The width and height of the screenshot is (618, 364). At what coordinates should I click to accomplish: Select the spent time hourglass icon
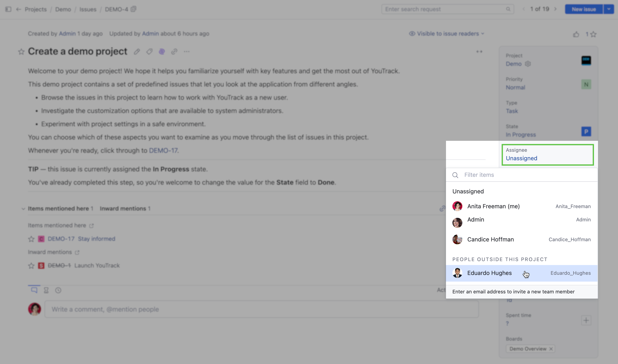(46, 290)
